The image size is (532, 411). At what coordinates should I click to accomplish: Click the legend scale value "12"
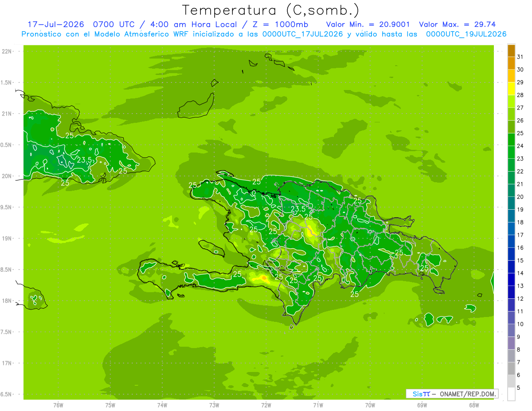tap(520, 299)
